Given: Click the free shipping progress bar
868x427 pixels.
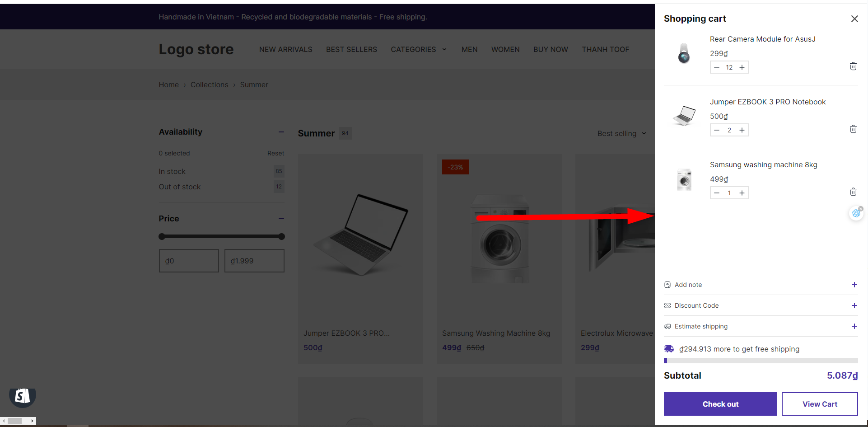Looking at the screenshot, I should pos(761,361).
